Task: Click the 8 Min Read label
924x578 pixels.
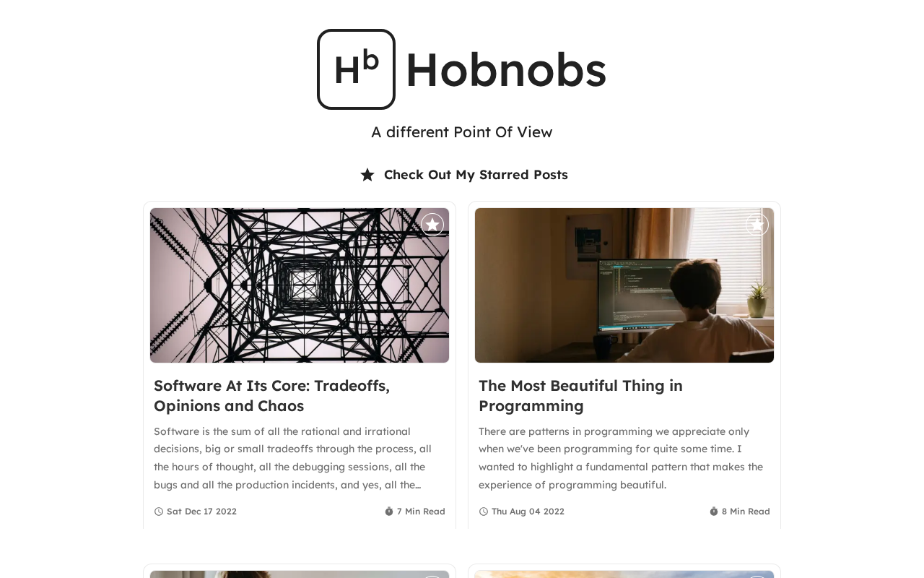Action: 746,512
